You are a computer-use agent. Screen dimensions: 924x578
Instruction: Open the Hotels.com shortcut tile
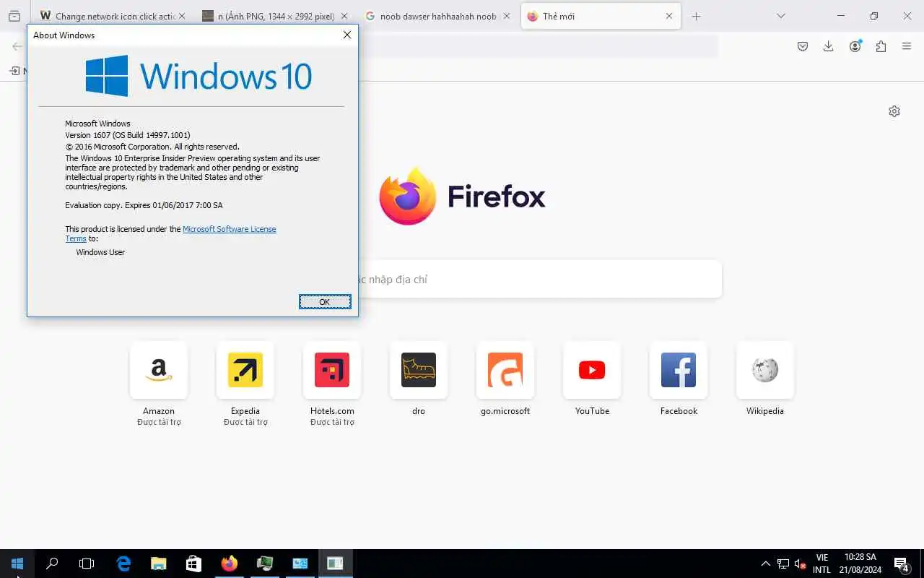pos(332,370)
